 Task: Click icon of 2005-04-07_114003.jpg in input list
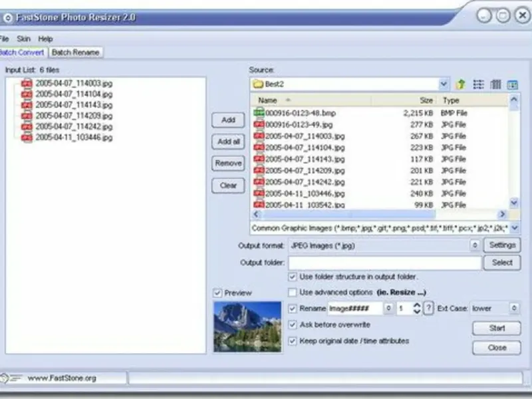pos(27,83)
